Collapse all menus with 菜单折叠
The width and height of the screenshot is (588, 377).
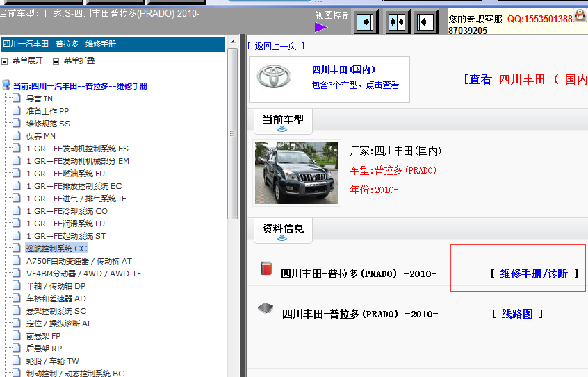[79, 60]
